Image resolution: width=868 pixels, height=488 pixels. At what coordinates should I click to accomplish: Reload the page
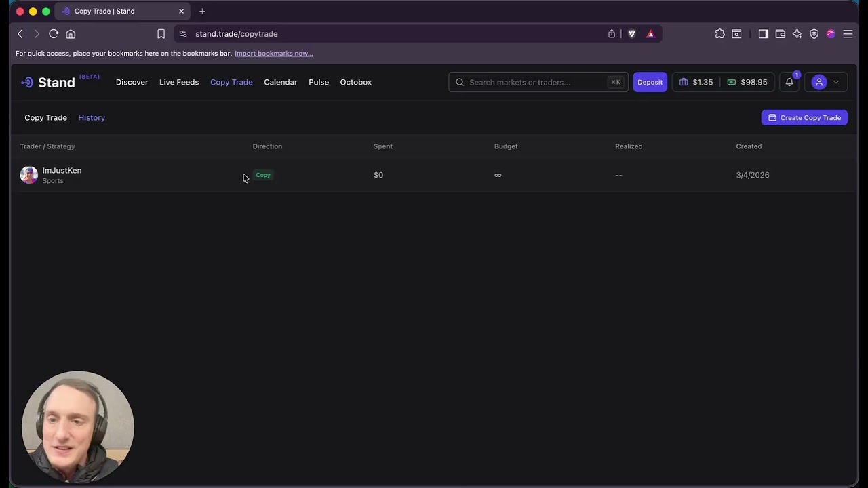[x=54, y=34]
